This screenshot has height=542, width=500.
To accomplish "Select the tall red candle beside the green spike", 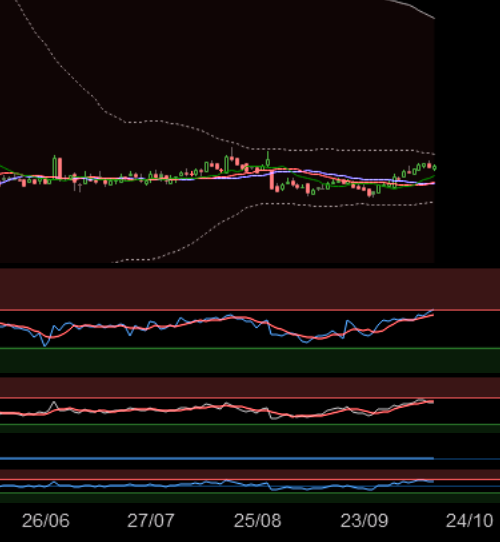I will pos(60,168).
